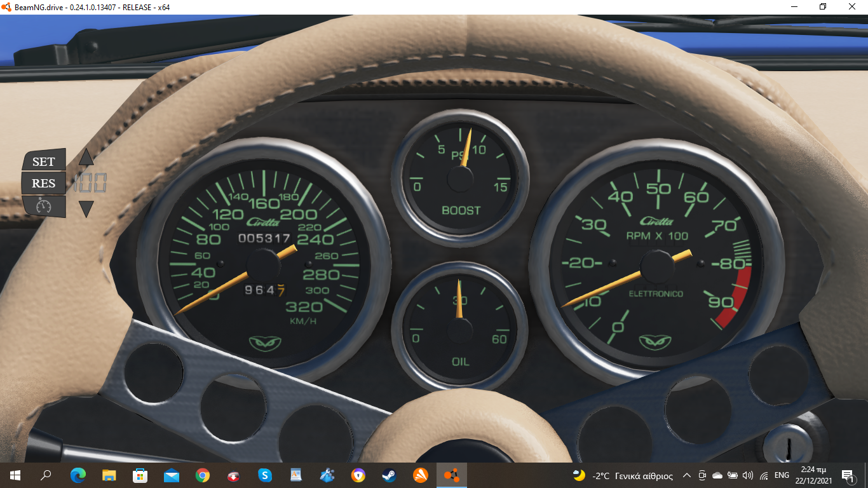This screenshot has width=868, height=488.
Task: Launch Microsoft Edge from the taskbar
Action: 78,475
